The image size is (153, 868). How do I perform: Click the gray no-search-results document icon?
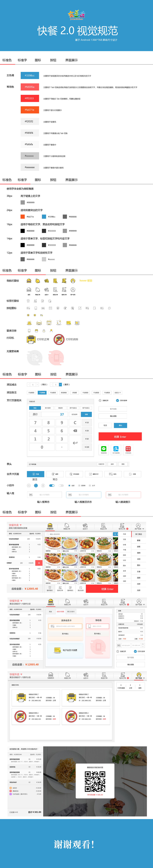pyautogui.click(x=35, y=357)
